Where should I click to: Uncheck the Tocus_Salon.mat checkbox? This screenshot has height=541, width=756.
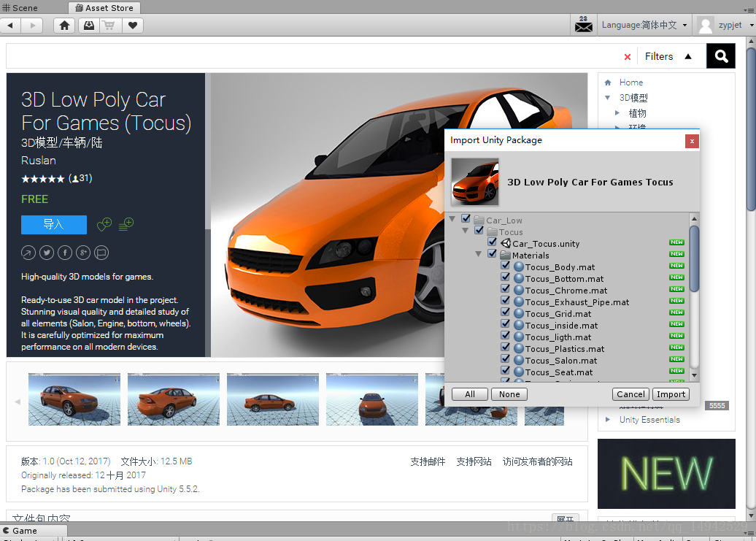(505, 358)
